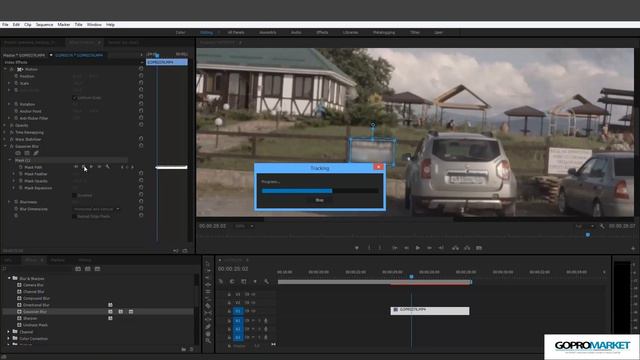Go to Out point in program monitor

click(441, 248)
